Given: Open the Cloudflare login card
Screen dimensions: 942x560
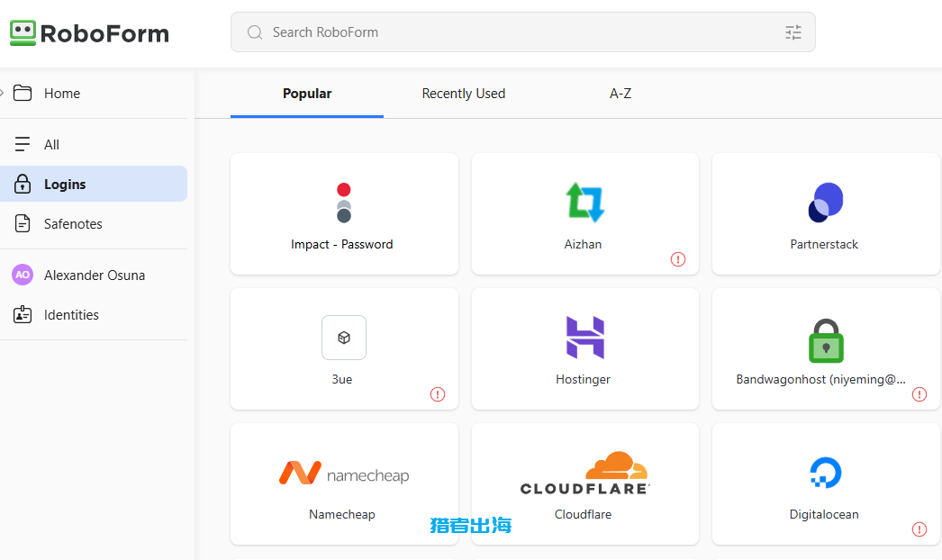Looking at the screenshot, I should pyautogui.click(x=584, y=483).
